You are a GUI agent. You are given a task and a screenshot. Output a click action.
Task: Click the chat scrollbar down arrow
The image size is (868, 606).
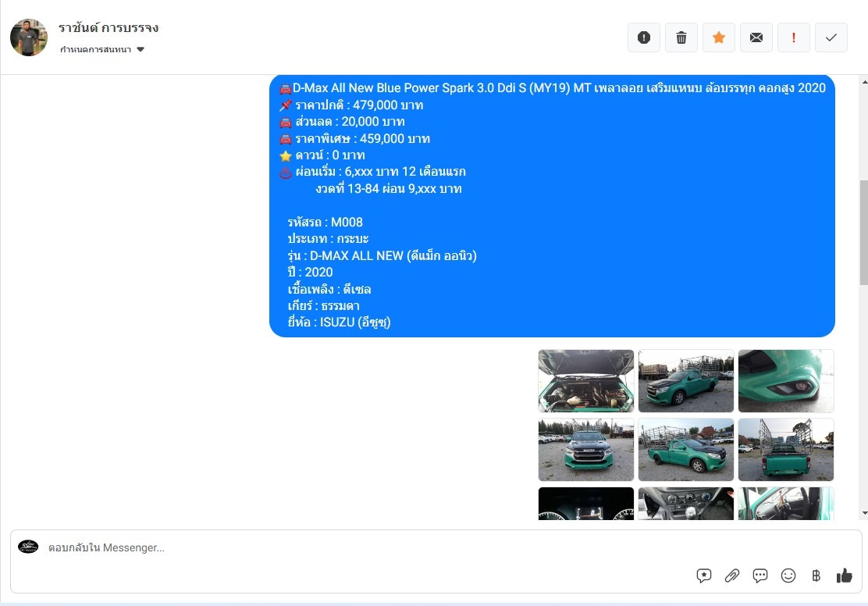click(864, 514)
